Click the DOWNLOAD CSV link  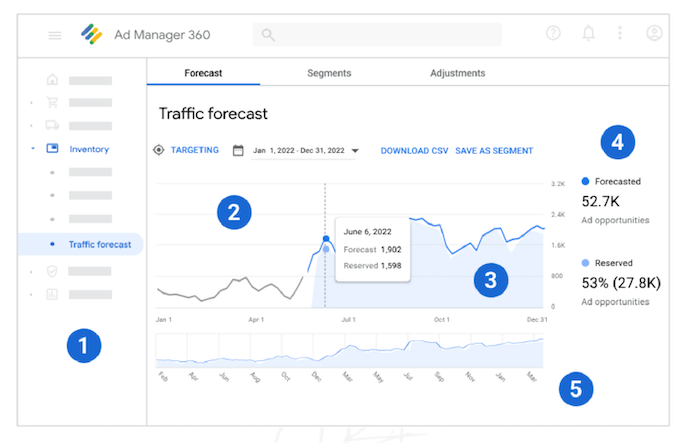(414, 151)
